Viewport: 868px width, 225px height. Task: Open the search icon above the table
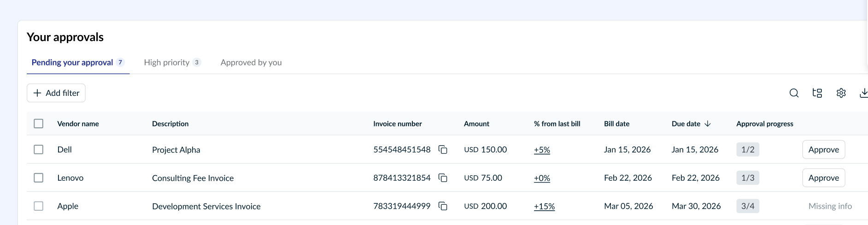tap(794, 93)
